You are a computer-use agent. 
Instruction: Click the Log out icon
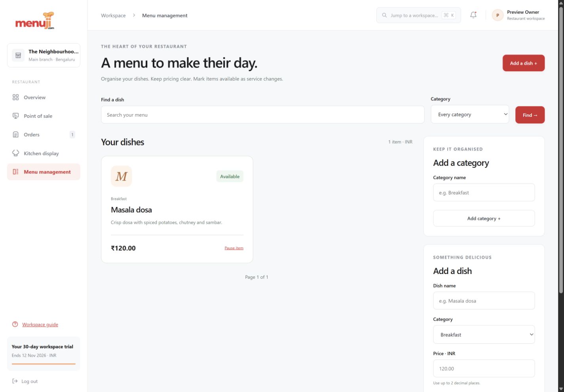(x=15, y=381)
